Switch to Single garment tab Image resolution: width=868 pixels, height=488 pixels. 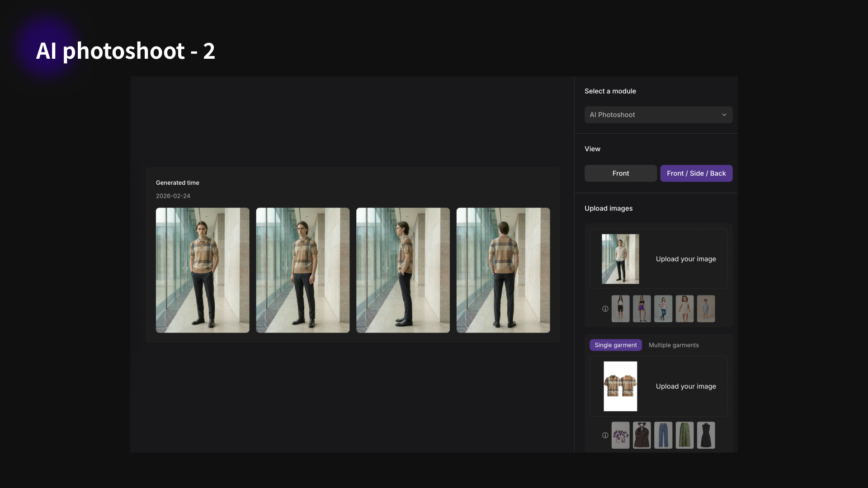[x=615, y=345]
